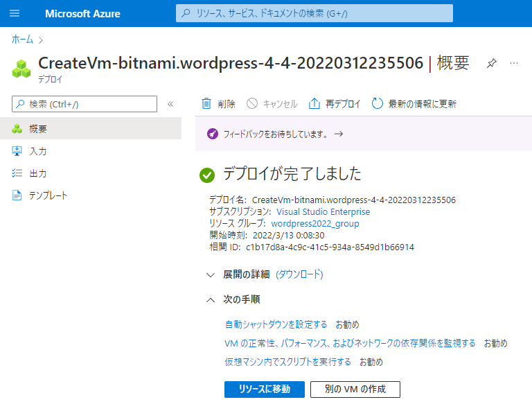The width and height of the screenshot is (532, 411).
Task: Open フィードバックをお待ちしています link
Action: [276, 134]
